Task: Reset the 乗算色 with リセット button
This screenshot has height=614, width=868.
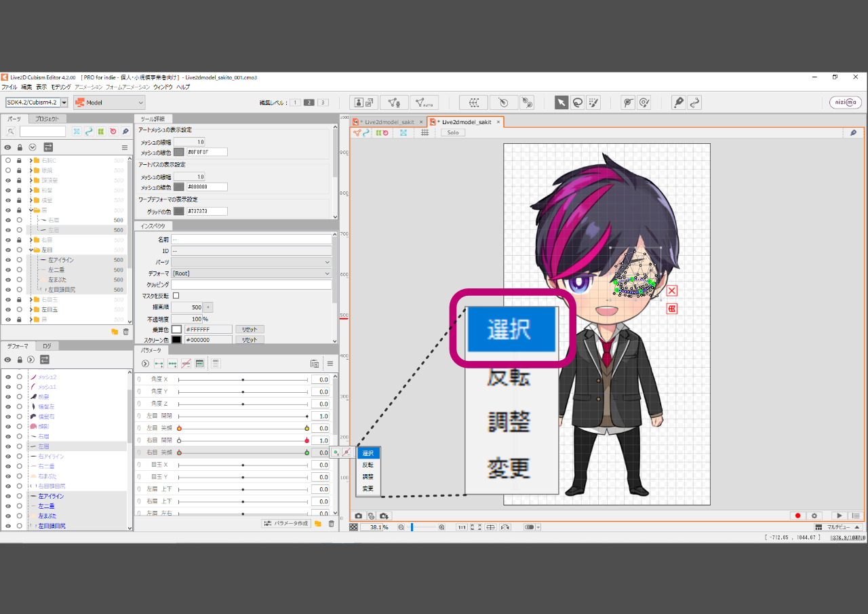Action: (250, 329)
